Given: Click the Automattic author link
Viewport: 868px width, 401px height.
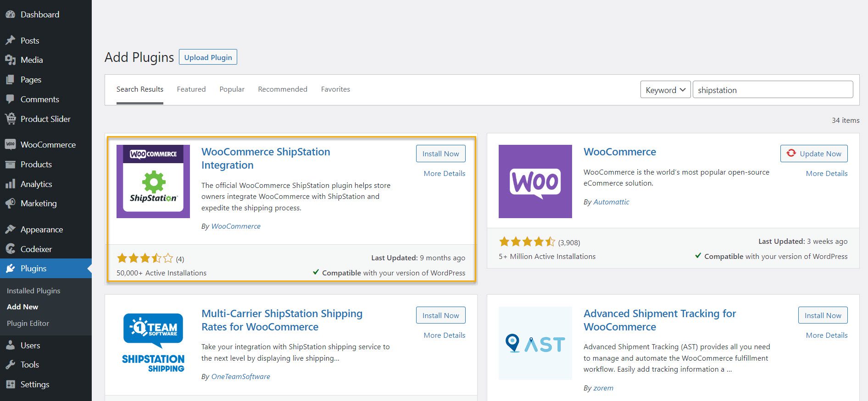Looking at the screenshot, I should click(x=611, y=202).
